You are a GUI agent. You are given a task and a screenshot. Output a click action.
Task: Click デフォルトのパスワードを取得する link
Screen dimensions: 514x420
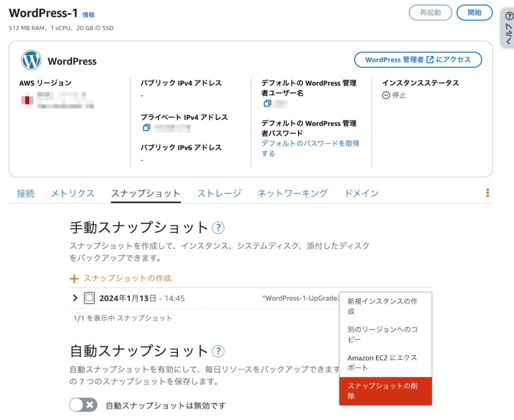310,149
